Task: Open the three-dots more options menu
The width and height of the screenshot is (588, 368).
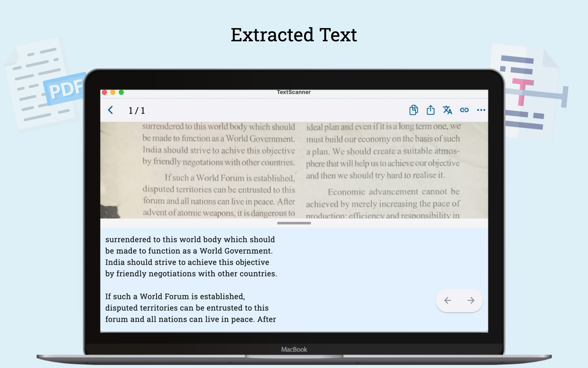Action: pos(481,110)
